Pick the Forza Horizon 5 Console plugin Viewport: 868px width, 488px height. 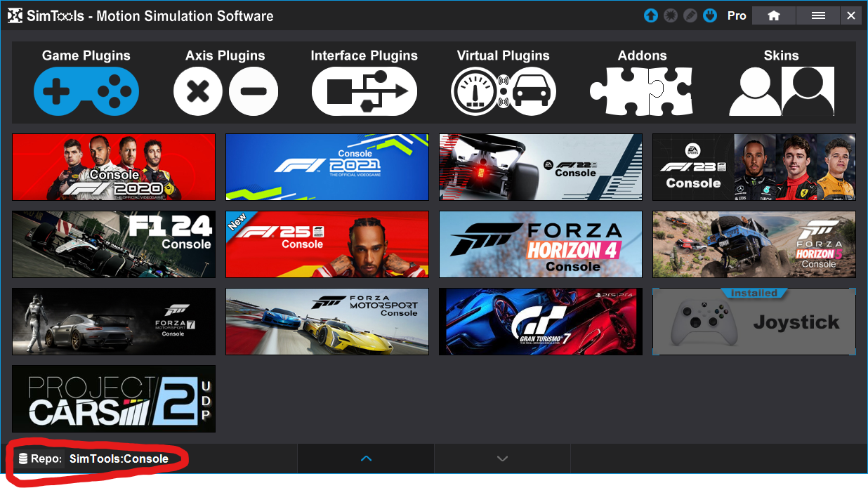click(x=754, y=244)
